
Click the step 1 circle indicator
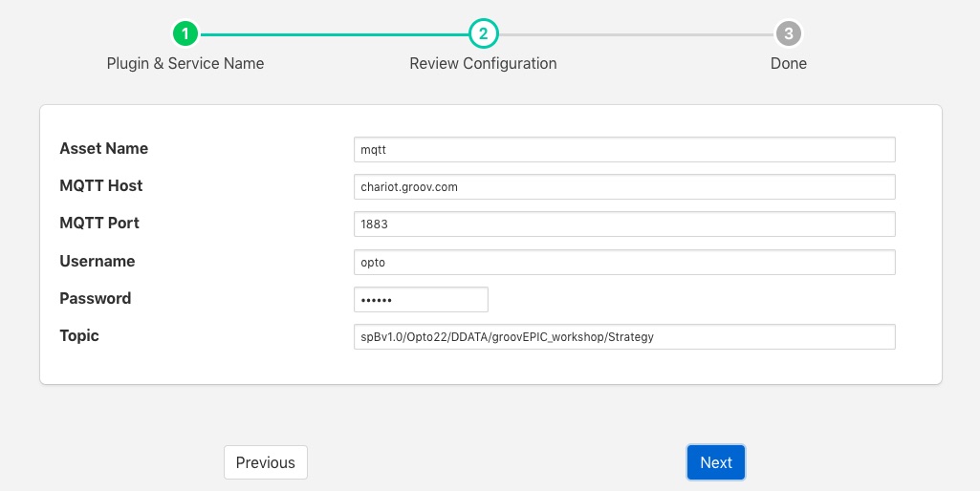click(x=185, y=34)
